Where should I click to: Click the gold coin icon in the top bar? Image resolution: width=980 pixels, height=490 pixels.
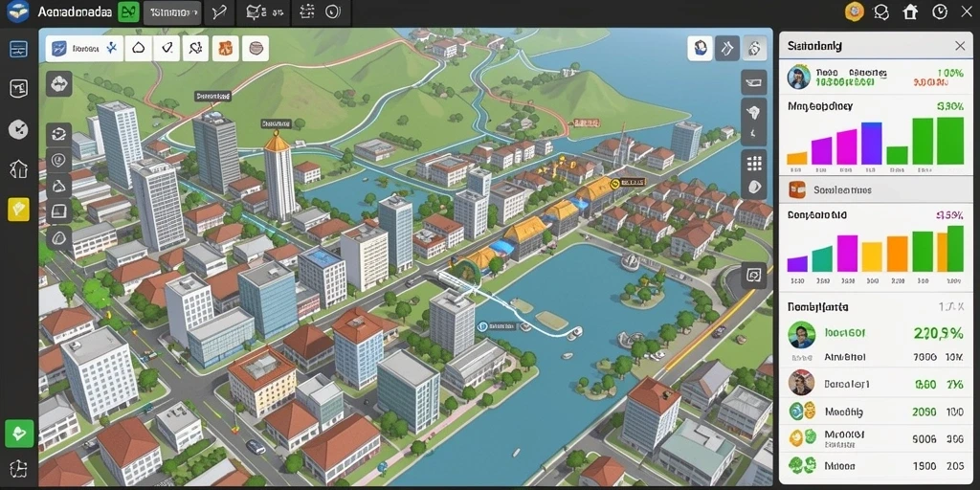pos(854,11)
